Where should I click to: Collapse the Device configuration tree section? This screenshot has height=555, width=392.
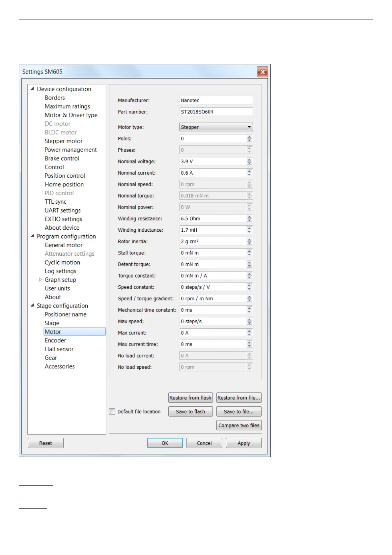[32, 89]
